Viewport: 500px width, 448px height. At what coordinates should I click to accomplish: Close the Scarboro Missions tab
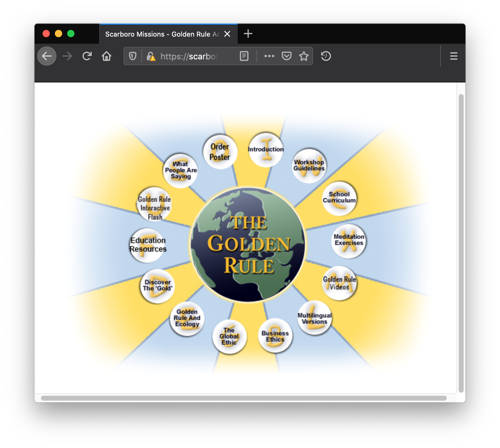coord(227,34)
